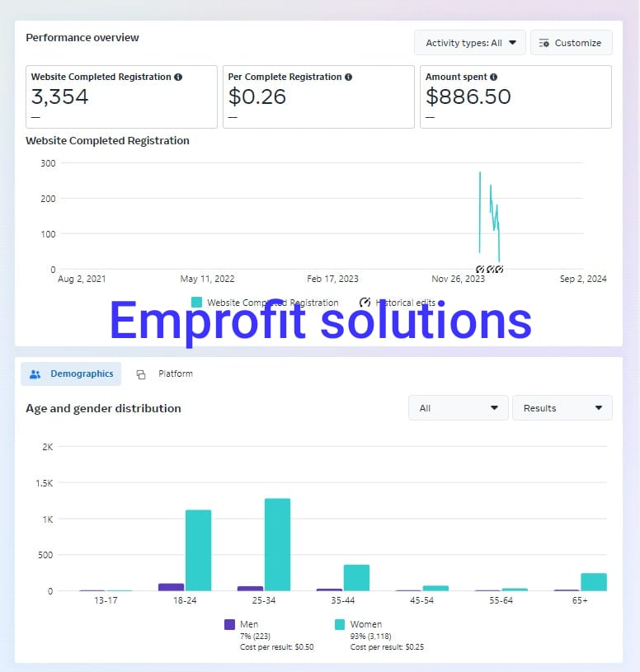Click the Amount spent info icon
The height and width of the screenshot is (672, 640).
[x=493, y=77]
